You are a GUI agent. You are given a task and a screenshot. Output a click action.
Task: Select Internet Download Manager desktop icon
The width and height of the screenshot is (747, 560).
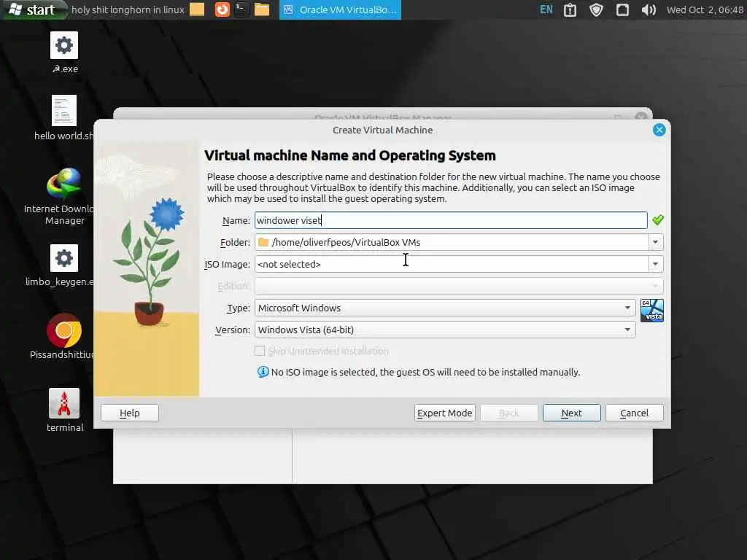tap(64, 196)
